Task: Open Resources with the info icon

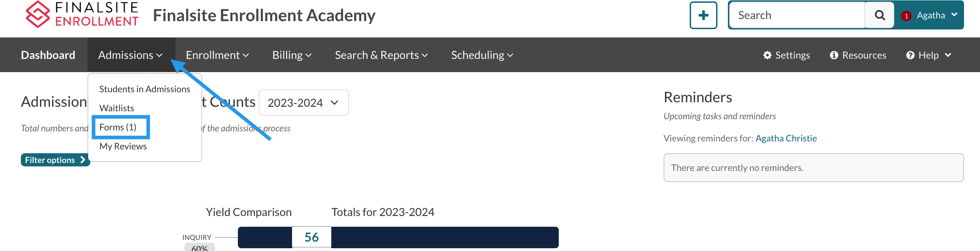Action: point(857,55)
